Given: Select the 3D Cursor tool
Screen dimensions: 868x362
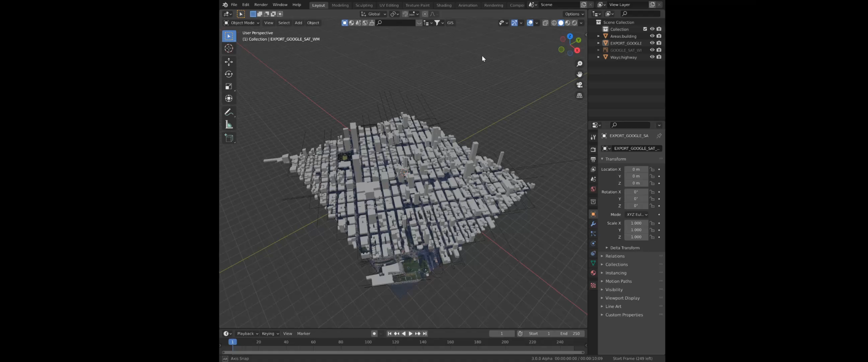Looking at the screenshot, I should 229,48.
